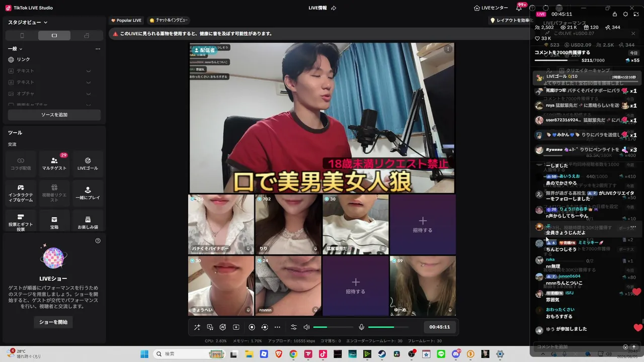Toggle mic for nnnnn guest
This screenshot has height=362, width=644.
(x=315, y=310)
